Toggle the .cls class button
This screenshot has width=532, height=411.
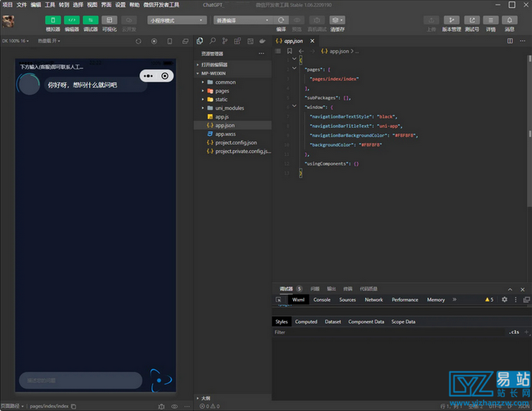click(x=514, y=332)
